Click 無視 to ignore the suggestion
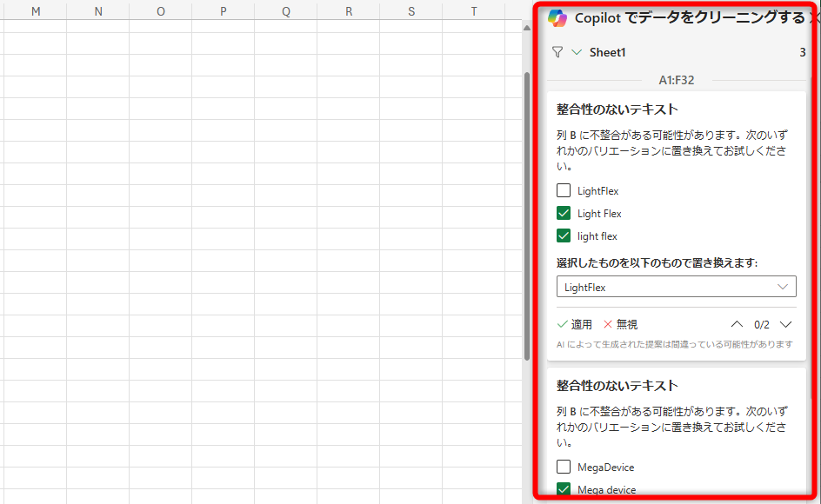 click(620, 324)
